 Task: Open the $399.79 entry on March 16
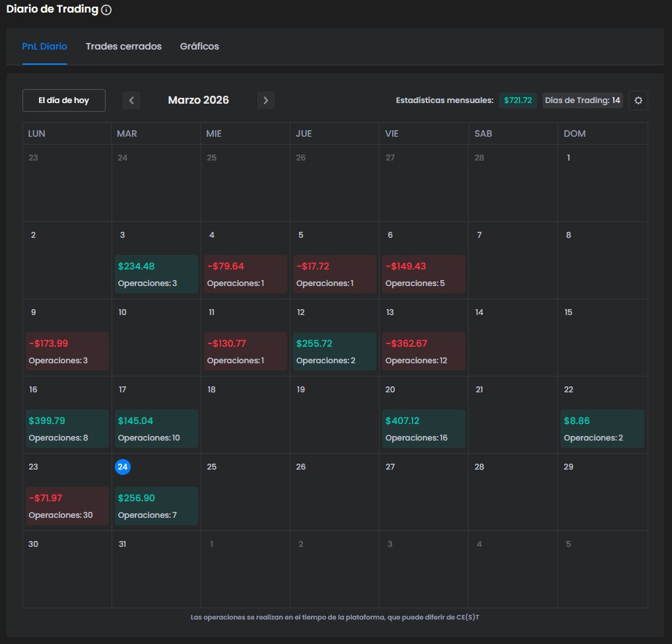[67, 429]
